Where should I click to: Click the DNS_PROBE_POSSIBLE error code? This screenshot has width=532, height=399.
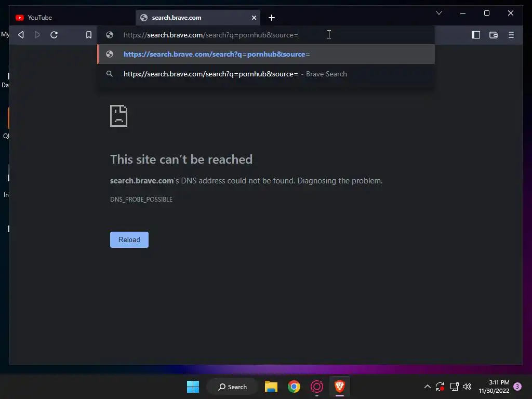tap(141, 199)
